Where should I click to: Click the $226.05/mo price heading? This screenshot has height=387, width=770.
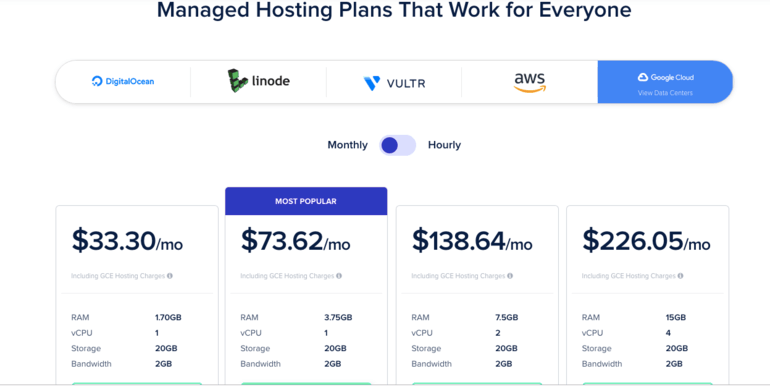point(646,241)
